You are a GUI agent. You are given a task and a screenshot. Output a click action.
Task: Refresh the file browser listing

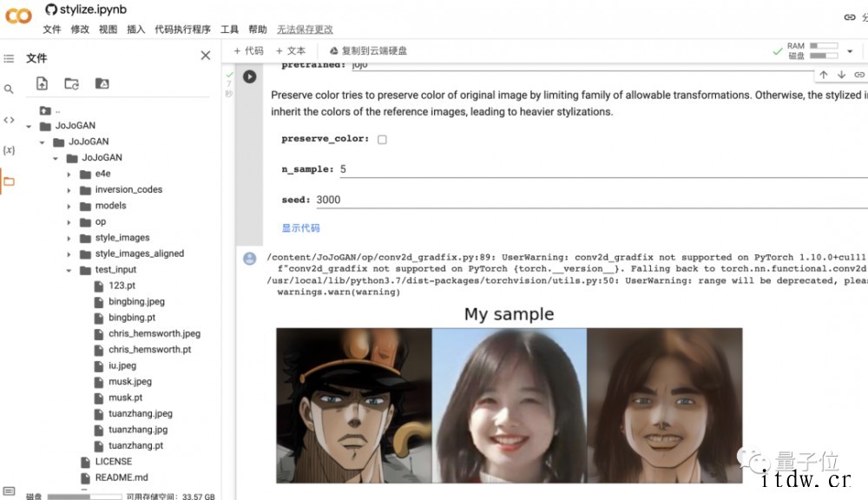coord(71,83)
